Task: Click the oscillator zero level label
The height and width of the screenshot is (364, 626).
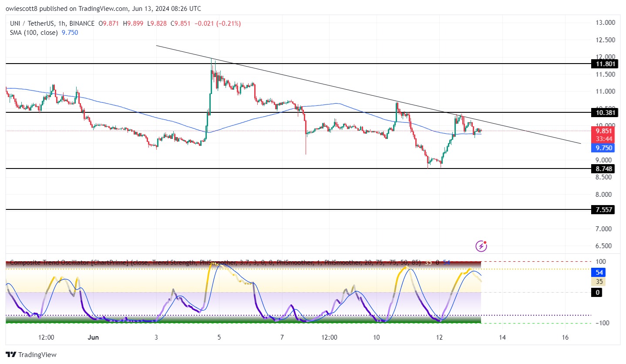Action: click(x=596, y=293)
